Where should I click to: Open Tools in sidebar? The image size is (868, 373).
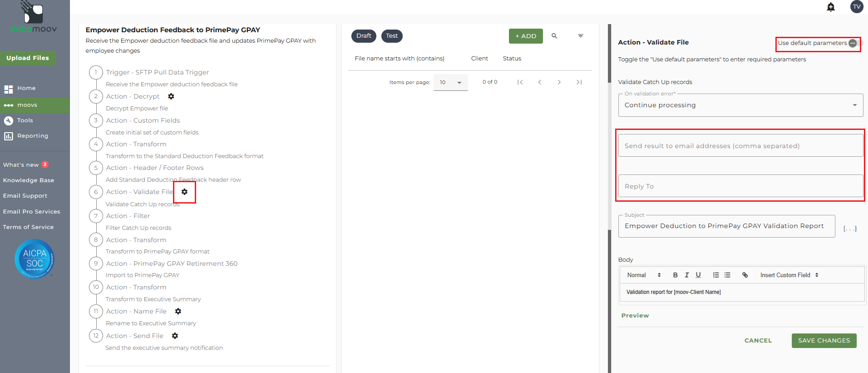pos(25,120)
